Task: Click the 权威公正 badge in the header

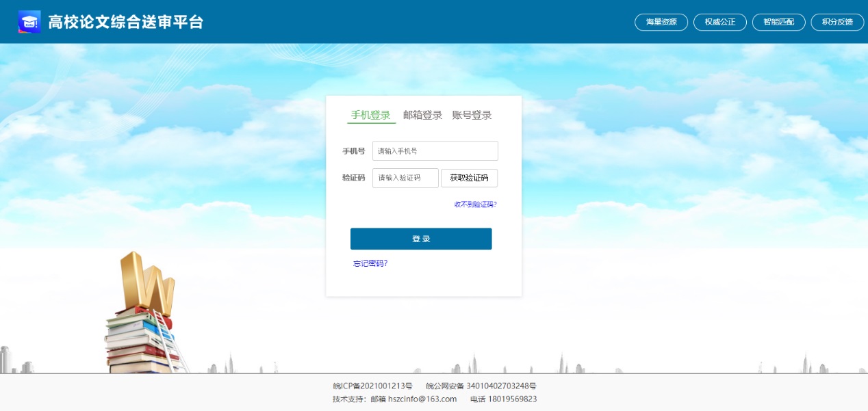Action: click(x=719, y=22)
